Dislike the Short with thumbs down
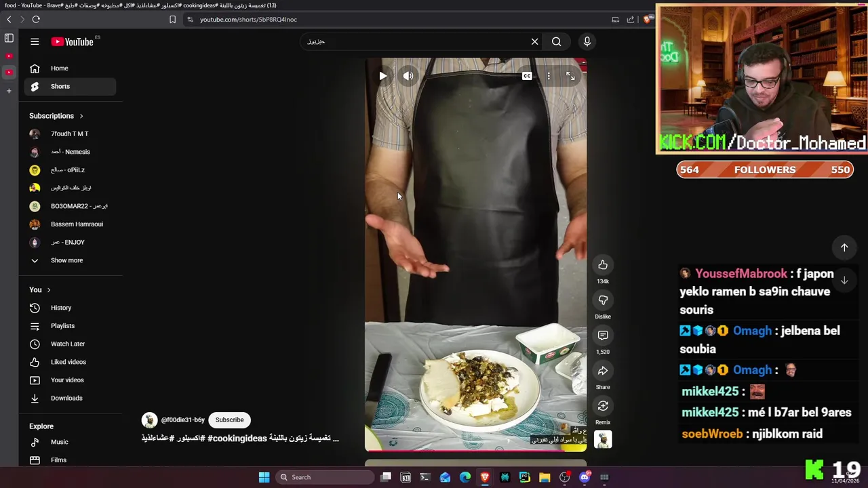 tap(603, 300)
